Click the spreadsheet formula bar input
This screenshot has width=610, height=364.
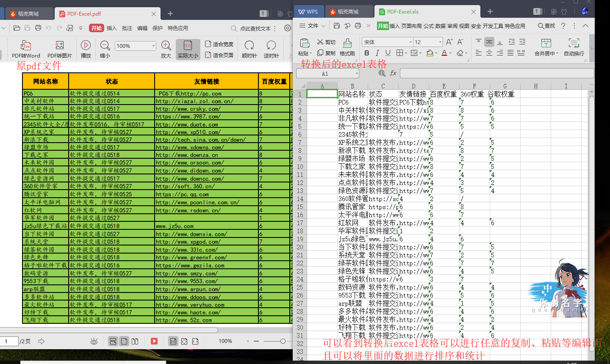point(496,73)
